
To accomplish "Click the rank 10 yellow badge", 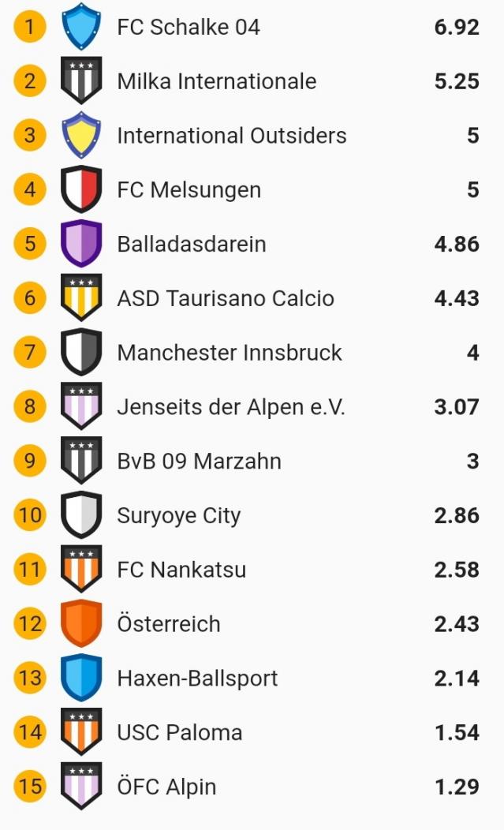I will (x=30, y=515).
